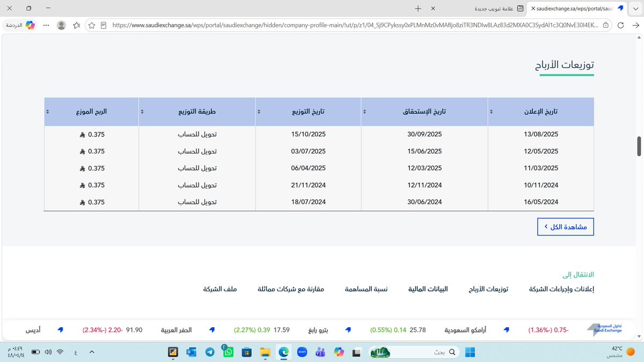The width and height of the screenshot is (644, 362).
Task: Click the مشاهدة الكل button
Action: point(566,227)
